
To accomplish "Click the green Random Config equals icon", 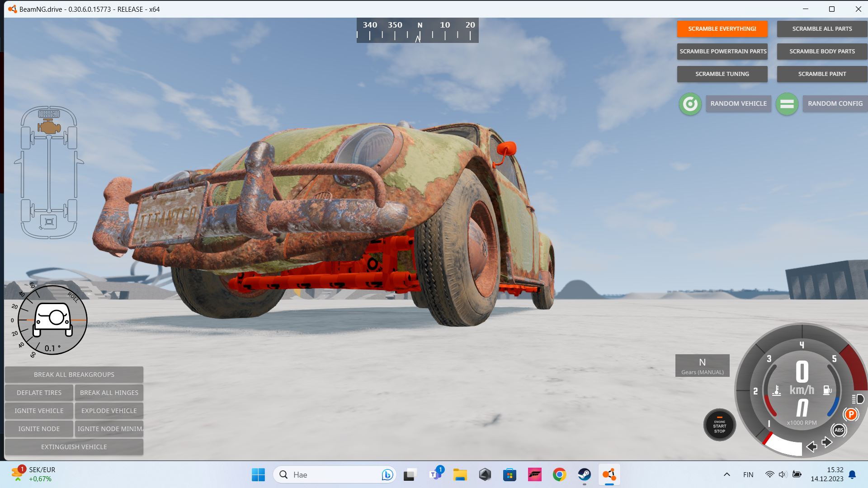I will (x=787, y=104).
